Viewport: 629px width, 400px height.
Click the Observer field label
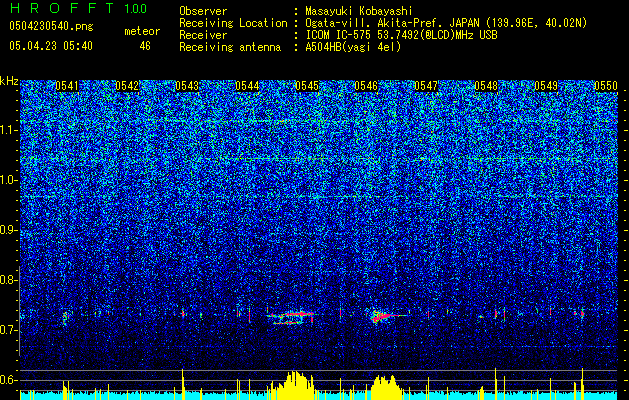click(203, 11)
